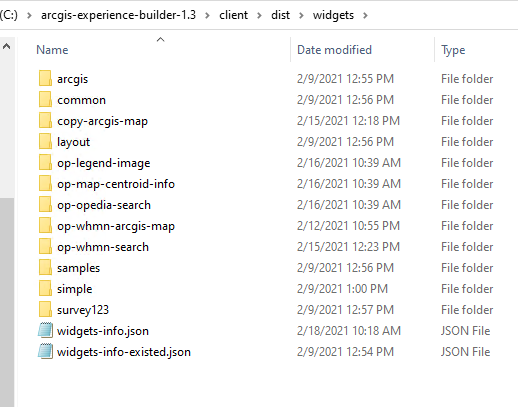
Task: Click JSON File type of widgets-info-existed.json
Action: (465, 352)
